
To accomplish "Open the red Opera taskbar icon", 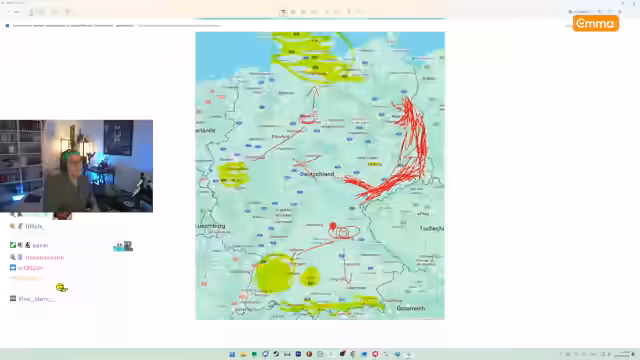I will coord(375,354).
